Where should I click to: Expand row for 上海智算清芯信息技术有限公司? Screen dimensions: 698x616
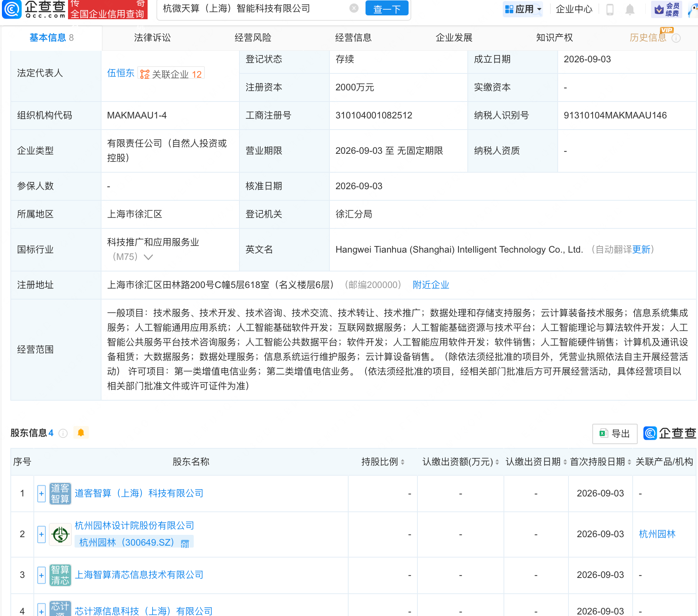pyautogui.click(x=42, y=575)
